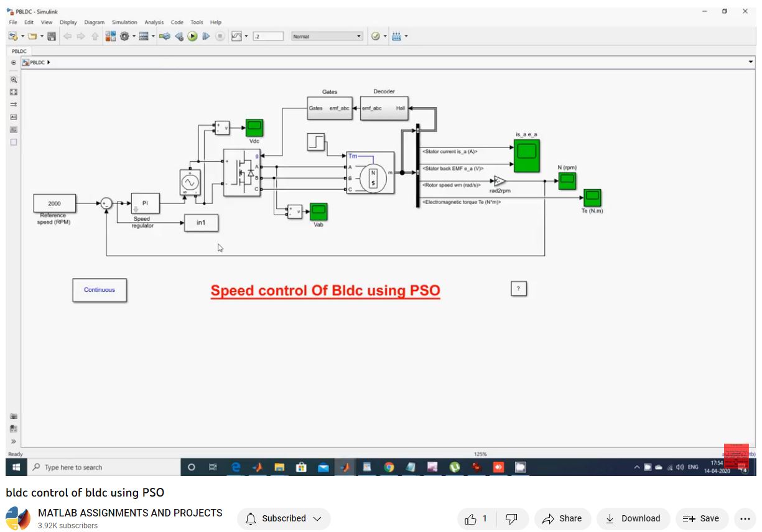Viewport: 762px width, 532px height.
Task: Select the Zoom tool in left palette
Action: point(14,80)
